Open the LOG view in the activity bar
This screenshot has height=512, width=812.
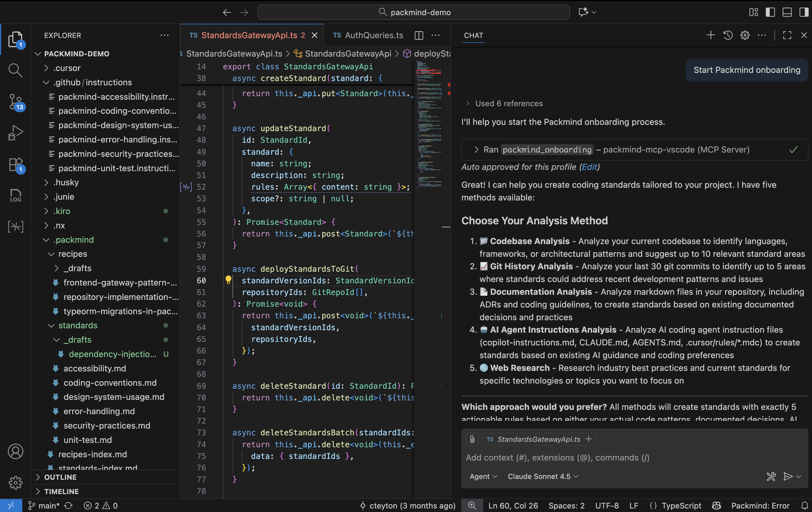click(x=15, y=196)
